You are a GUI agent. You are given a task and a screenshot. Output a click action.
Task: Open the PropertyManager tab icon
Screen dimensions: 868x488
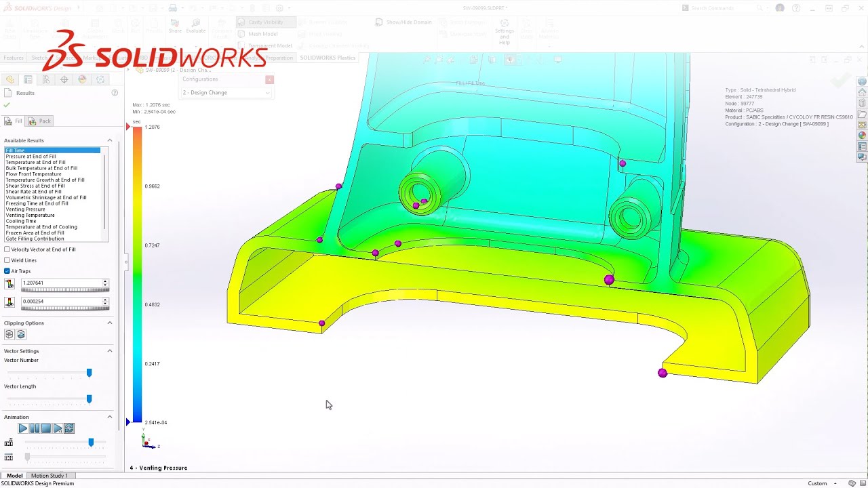(28, 79)
